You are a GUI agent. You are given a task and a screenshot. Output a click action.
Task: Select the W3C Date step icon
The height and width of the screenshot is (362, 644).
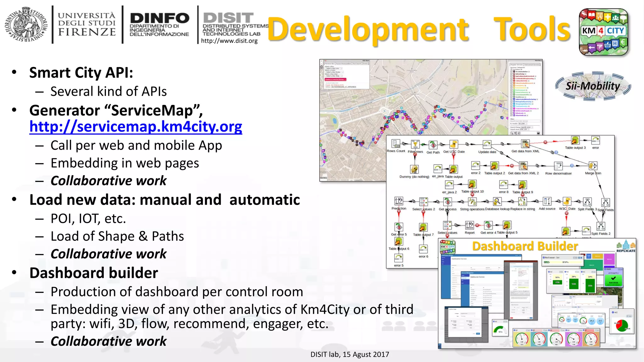point(567,201)
